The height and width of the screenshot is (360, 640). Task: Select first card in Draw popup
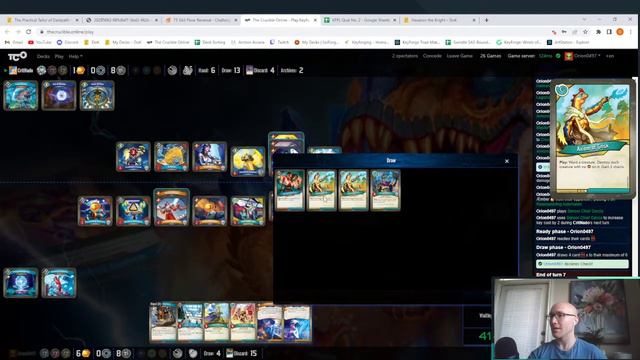point(290,190)
